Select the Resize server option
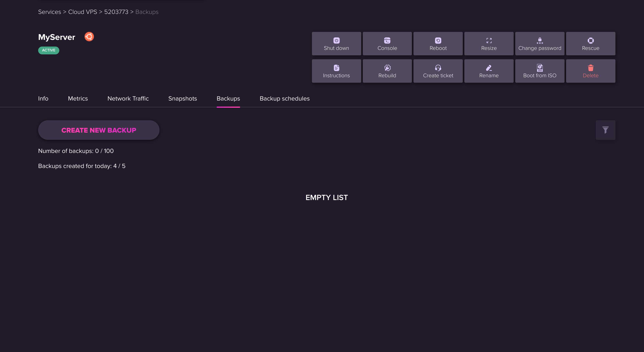 point(489,43)
